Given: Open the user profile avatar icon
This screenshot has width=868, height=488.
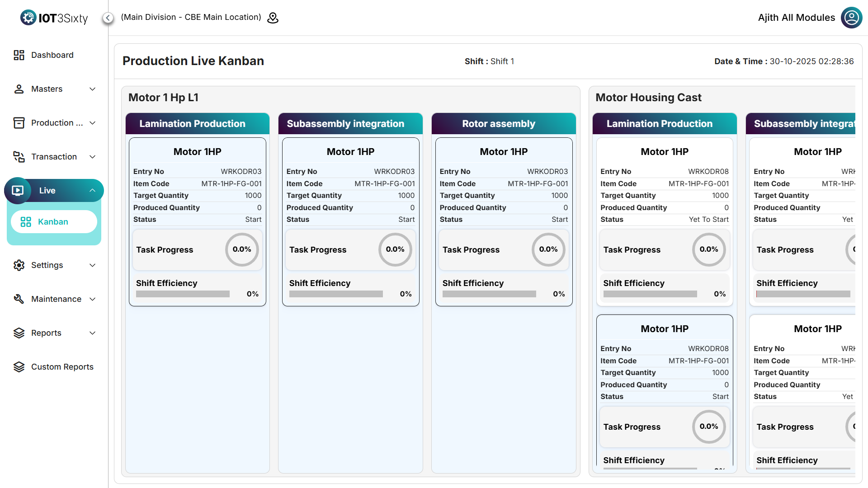Looking at the screenshot, I should [851, 18].
